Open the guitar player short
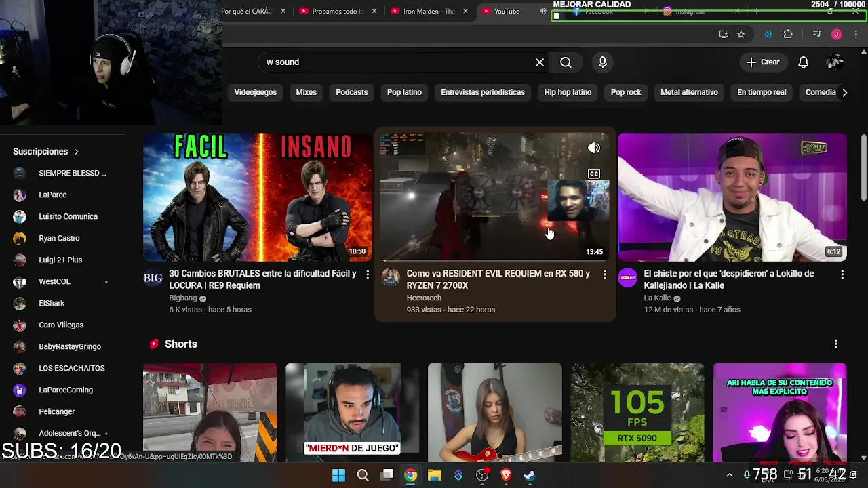This screenshot has width=868, height=488. (x=495, y=412)
